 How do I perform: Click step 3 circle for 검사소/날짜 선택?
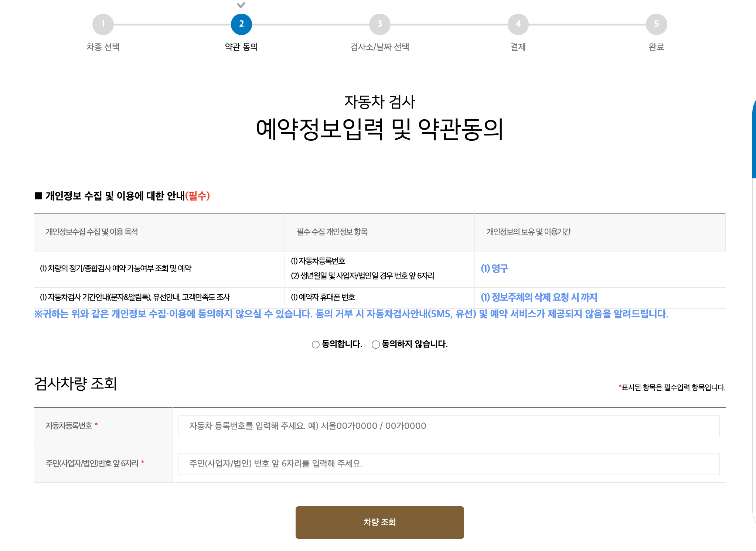click(379, 24)
